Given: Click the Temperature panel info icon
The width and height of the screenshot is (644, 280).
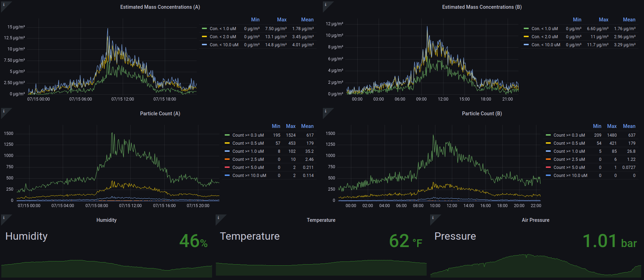Looking at the screenshot, I should tap(218, 218).
